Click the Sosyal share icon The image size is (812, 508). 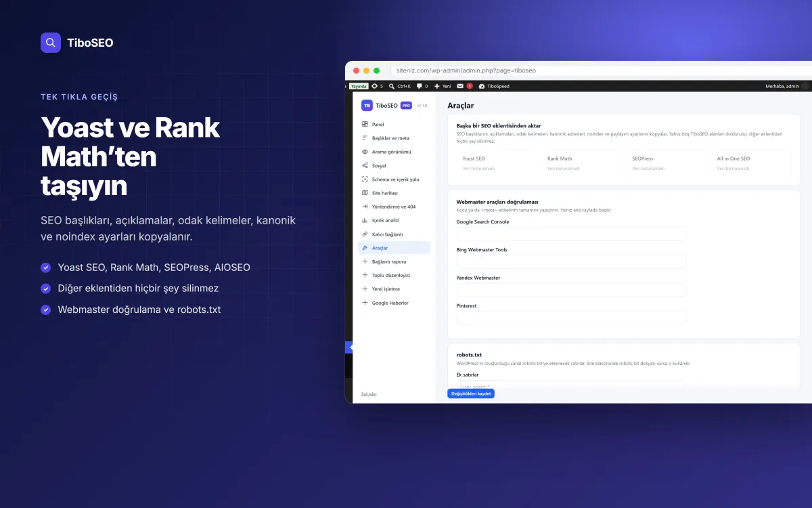(365, 165)
